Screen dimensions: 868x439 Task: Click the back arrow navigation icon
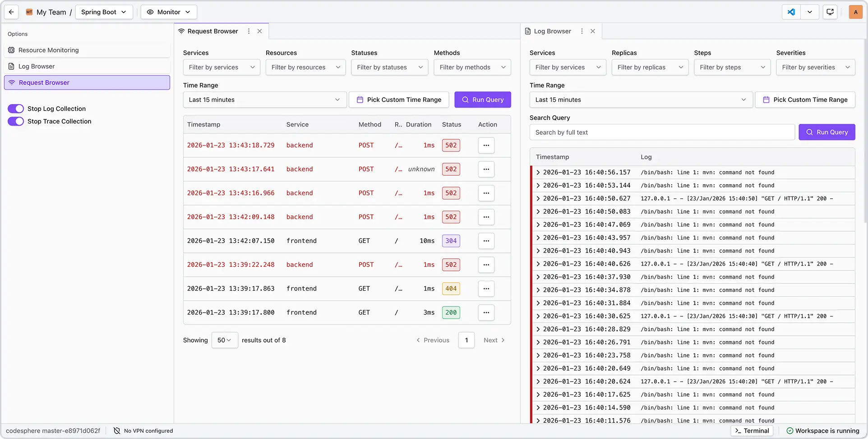tap(11, 12)
